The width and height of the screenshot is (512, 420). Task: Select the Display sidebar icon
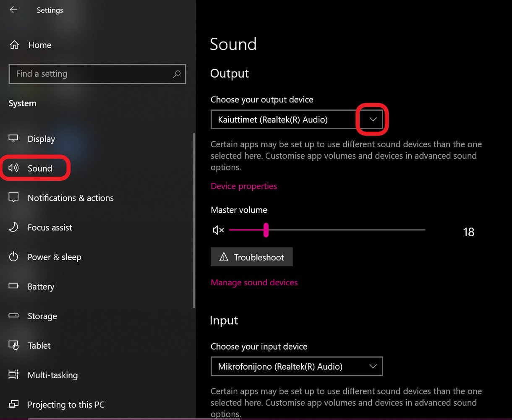pos(13,138)
